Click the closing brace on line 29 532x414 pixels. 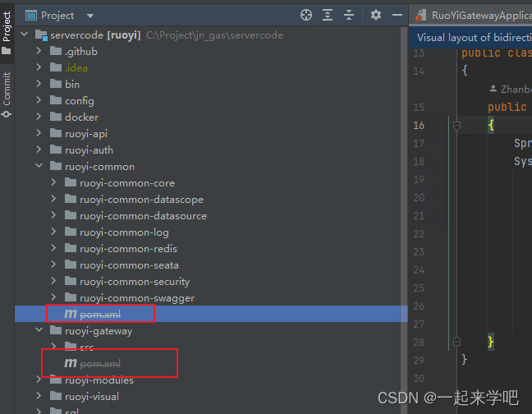click(x=465, y=359)
